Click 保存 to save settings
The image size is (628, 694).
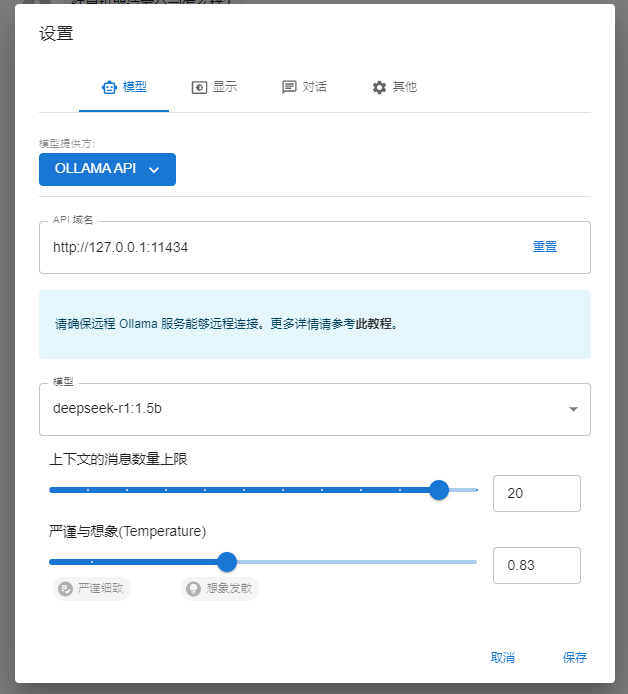pyautogui.click(x=574, y=658)
